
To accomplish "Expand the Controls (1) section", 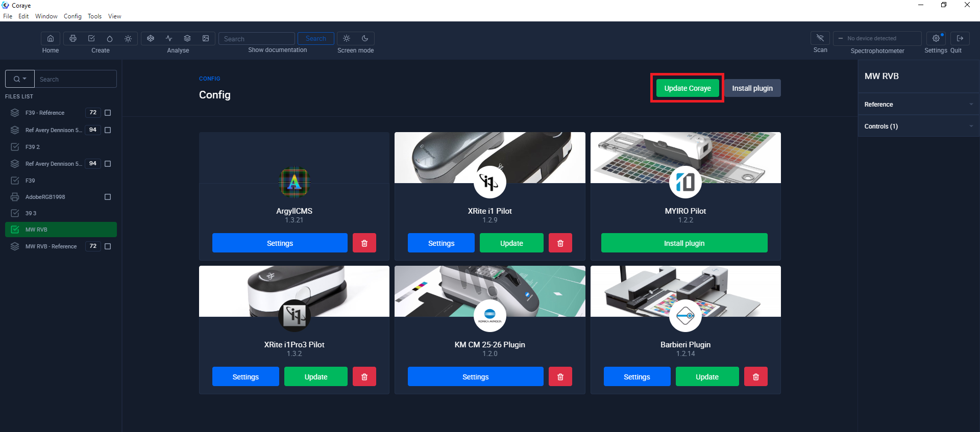I will tap(919, 126).
